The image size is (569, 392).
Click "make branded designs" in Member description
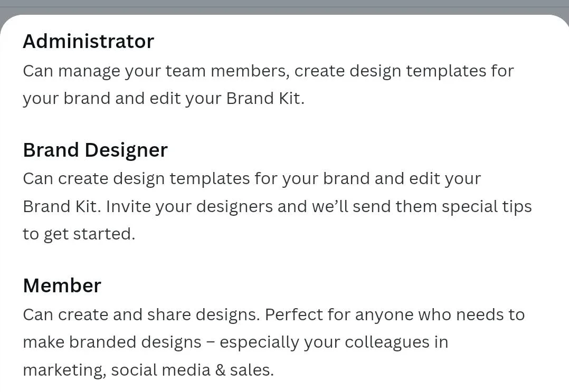112,342
